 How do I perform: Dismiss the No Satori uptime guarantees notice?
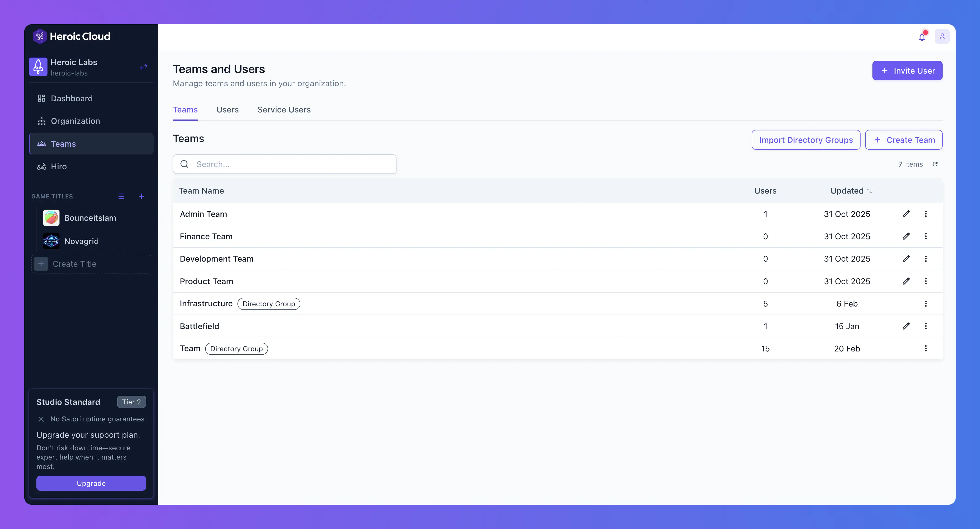tap(41, 419)
